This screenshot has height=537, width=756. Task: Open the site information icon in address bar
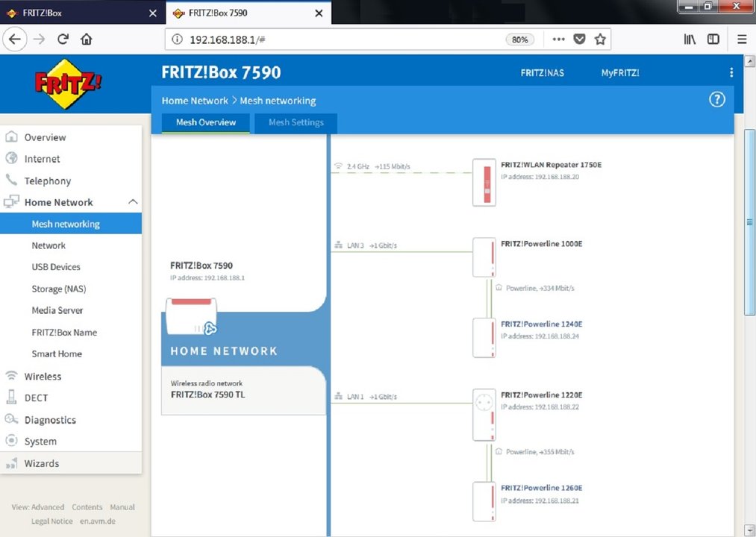click(177, 39)
